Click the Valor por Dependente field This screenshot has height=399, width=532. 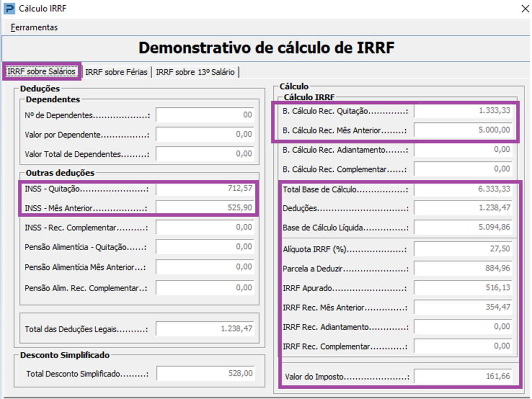coord(206,135)
